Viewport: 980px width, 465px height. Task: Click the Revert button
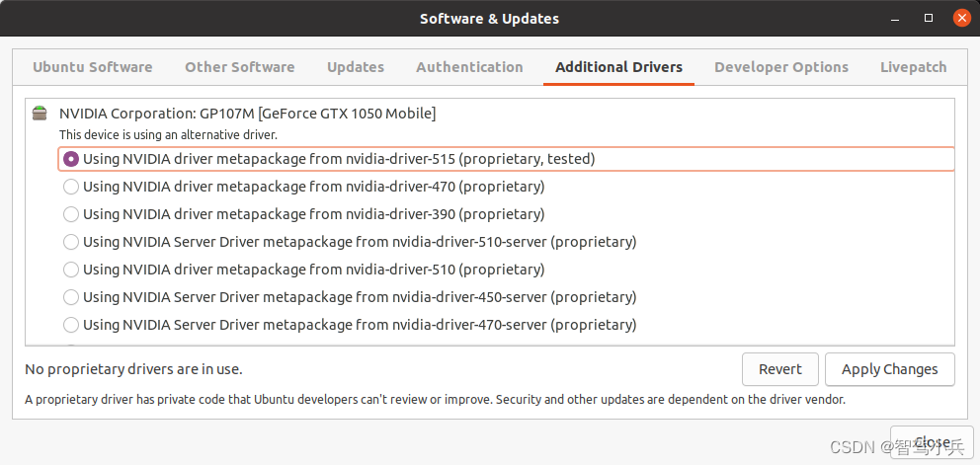(x=780, y=369)
